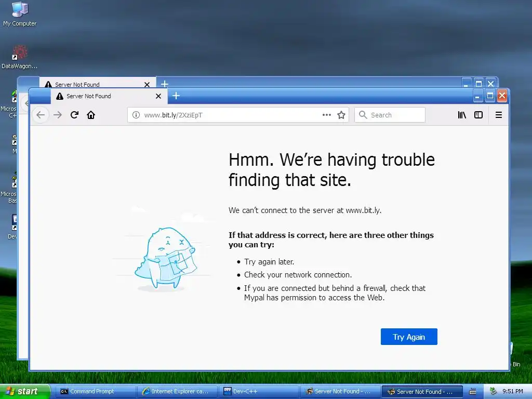The height and width of the screenshot is (399, 532).
Task: Maximize the front browser window
Action: [x=490, y=96]
